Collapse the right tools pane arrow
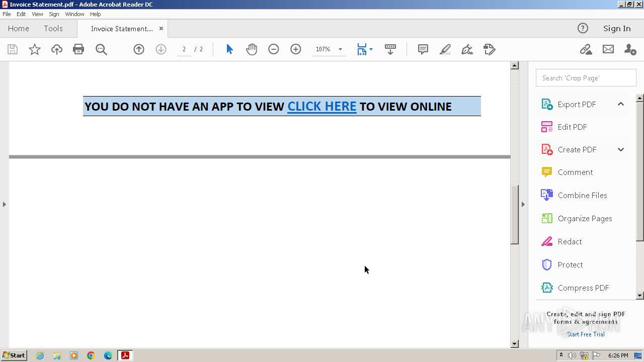The width and height of the screenshot is (644, 362). click(523, 204)
